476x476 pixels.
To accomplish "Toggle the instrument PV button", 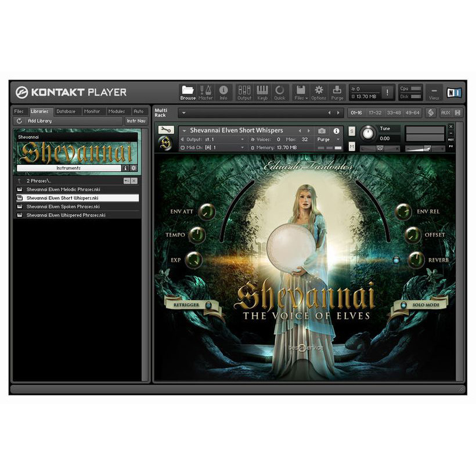I will pyautogui.click(x=451, y=146).
